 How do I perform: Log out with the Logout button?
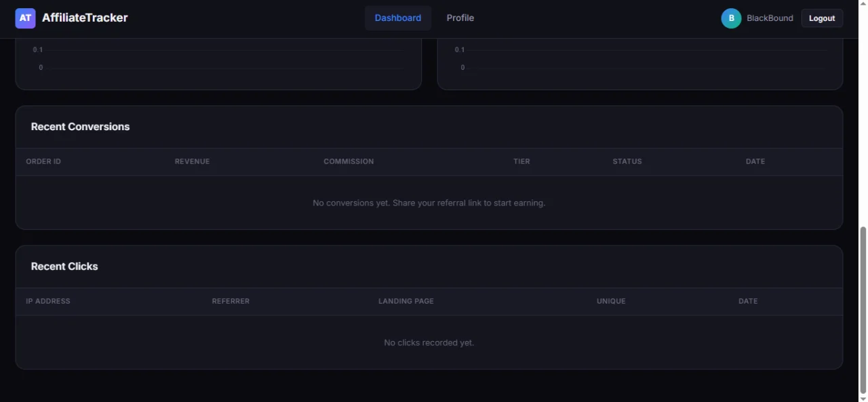click(822, 18)
